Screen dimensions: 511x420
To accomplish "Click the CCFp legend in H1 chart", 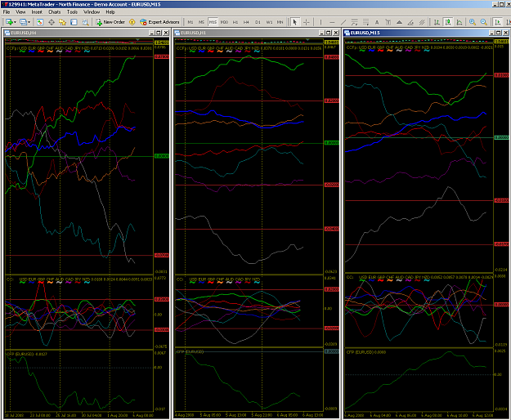I will click(249, 48).
